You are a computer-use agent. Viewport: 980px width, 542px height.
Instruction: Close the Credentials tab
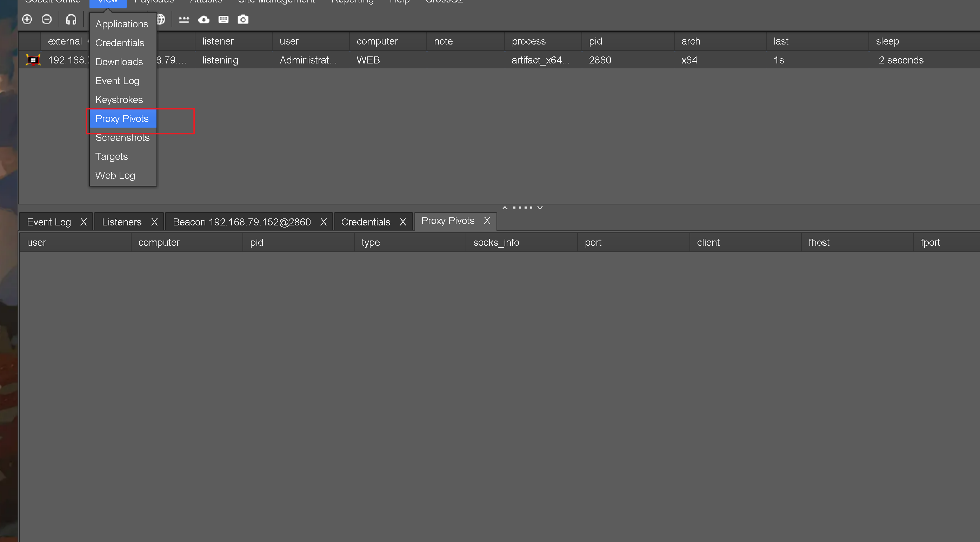tap(403, 222)
